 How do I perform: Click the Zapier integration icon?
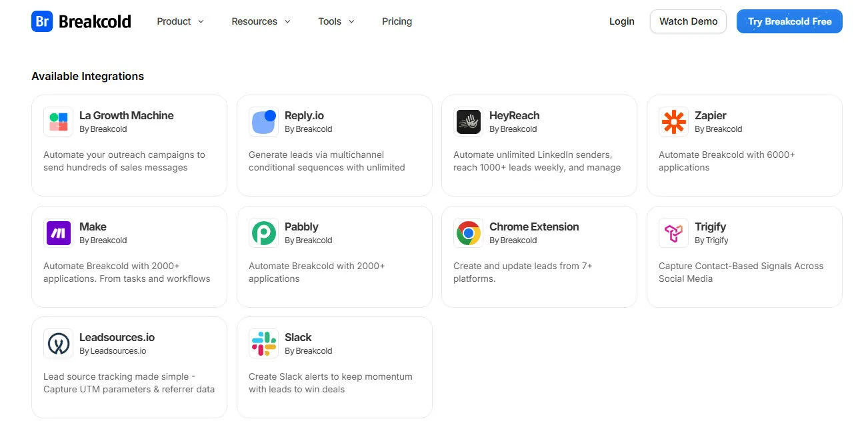point(673,122)
